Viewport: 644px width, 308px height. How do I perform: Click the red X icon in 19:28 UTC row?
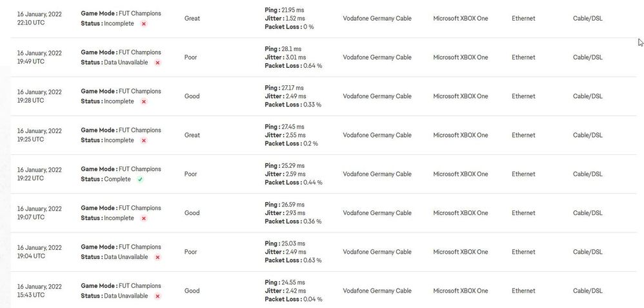click(144, 101)
